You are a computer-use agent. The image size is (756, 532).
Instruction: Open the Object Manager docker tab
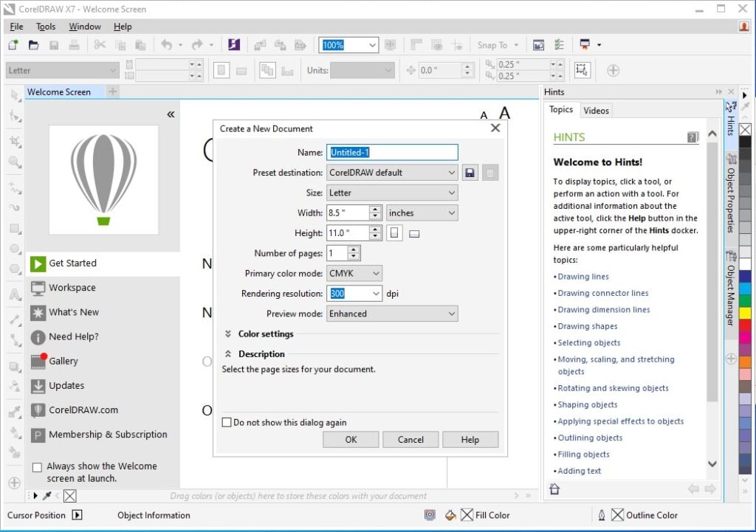pyautogui.click(x=731, y=289)
